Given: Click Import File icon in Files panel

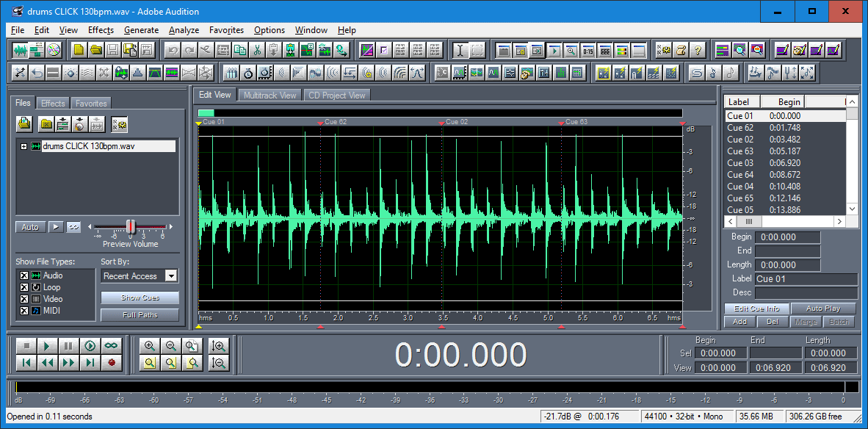Looking at the screenshot, I should (24, 124).
